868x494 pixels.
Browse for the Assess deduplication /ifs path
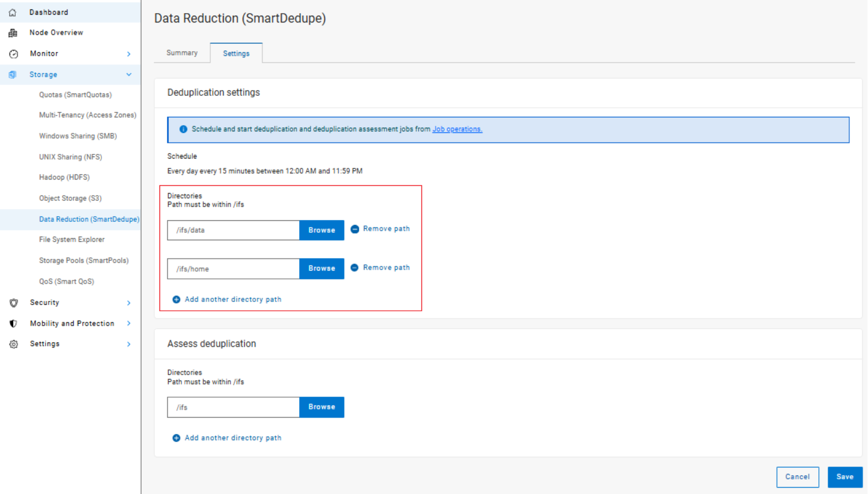[x=322, y=407]
